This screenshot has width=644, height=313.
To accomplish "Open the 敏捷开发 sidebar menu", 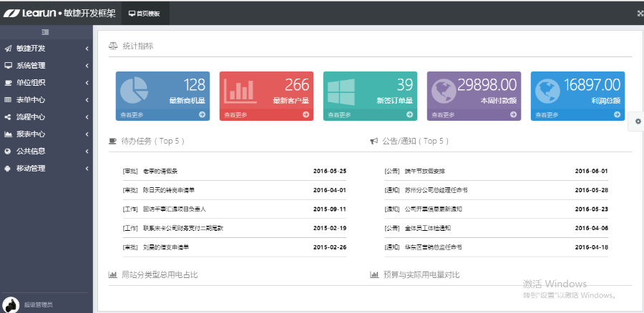I will [x=47, y=49].
